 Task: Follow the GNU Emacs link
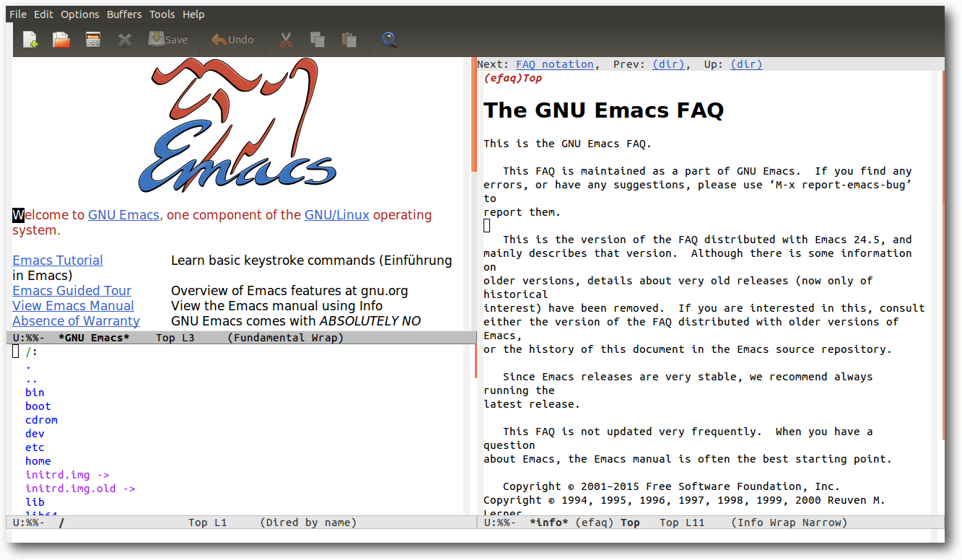123,215
